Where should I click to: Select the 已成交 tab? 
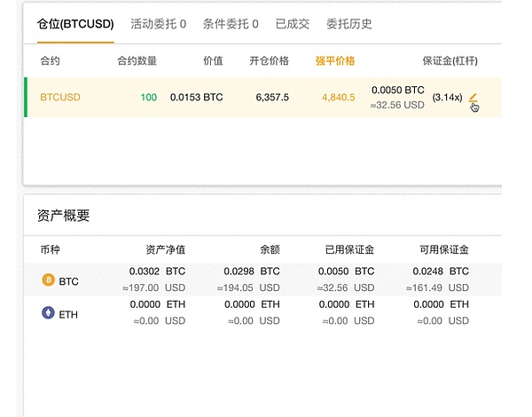pos(293,24)
